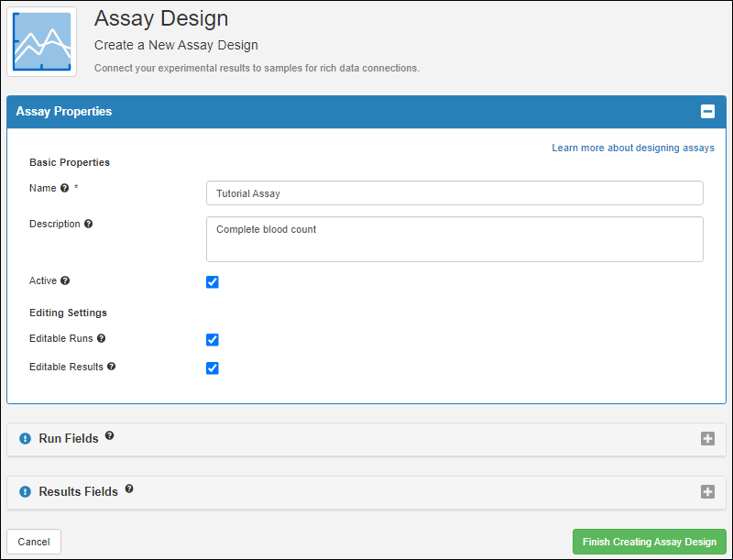
Task: Click the blue info icon on Results Fields
Action: (x=25, y=492)
